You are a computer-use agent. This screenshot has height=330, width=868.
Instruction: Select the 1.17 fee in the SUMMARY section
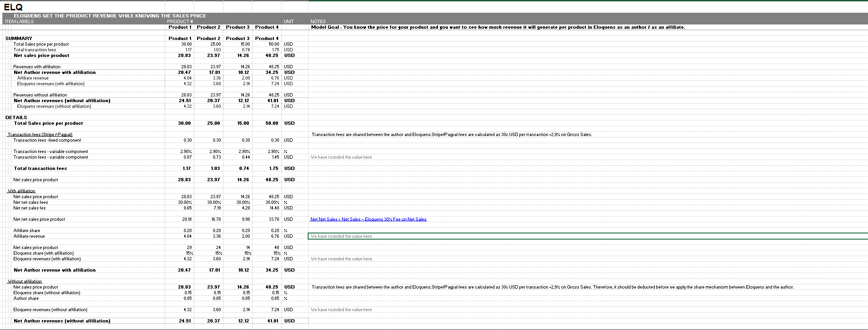[x=189, y=50]
